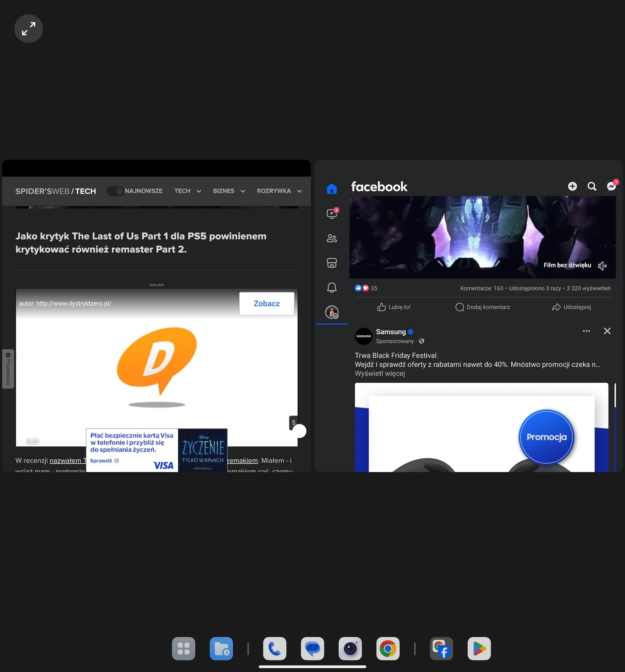Open the files app in dock

point(221,648)
